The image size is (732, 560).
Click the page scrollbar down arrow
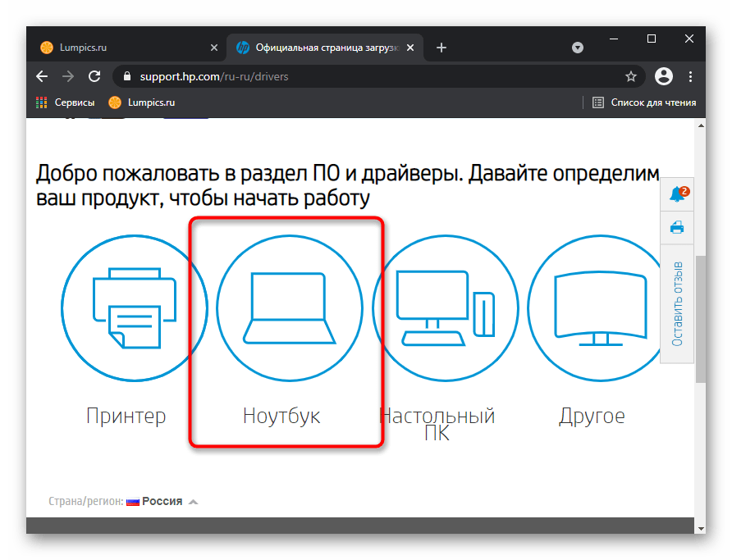pos(700,528)
